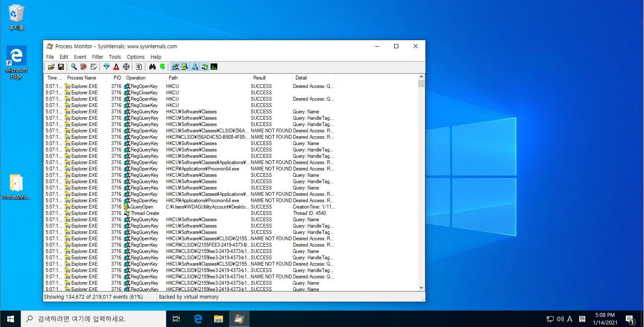Click the green Jump To Object icon
The image size is (644, 327).
tap(162, 67)
